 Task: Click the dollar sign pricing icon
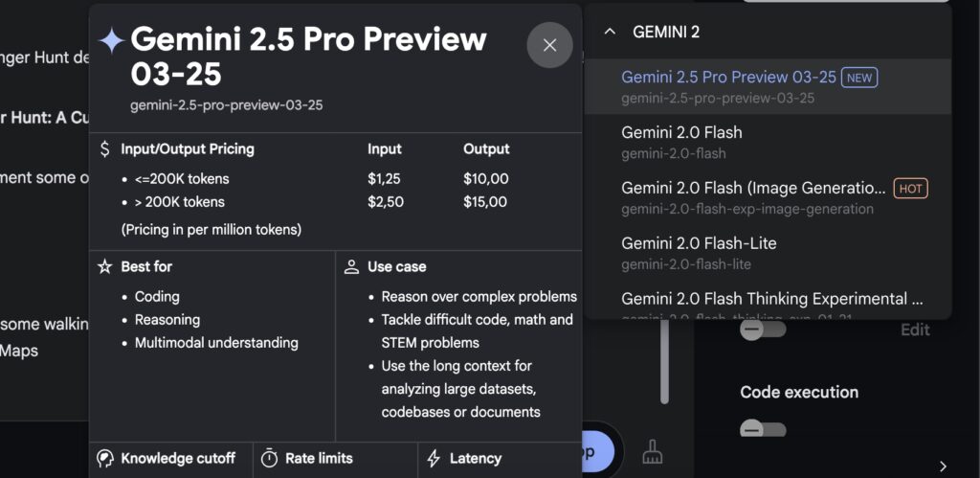click(x=105, y=149)
